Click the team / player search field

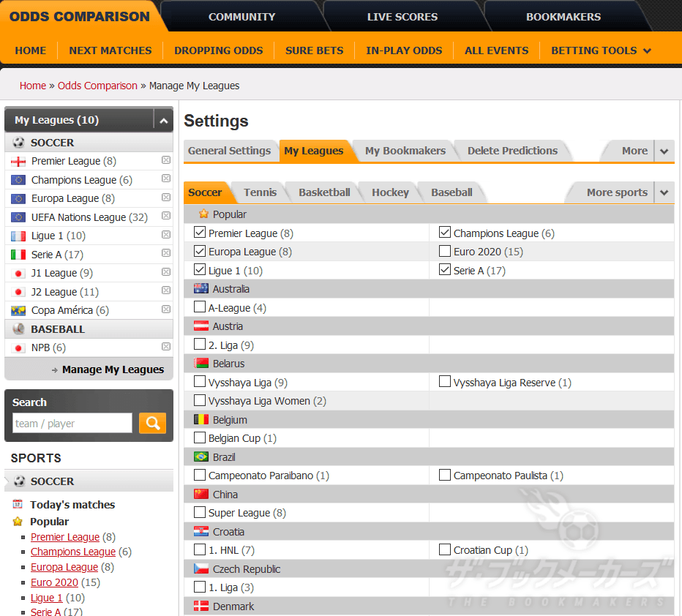coord(72,423)
